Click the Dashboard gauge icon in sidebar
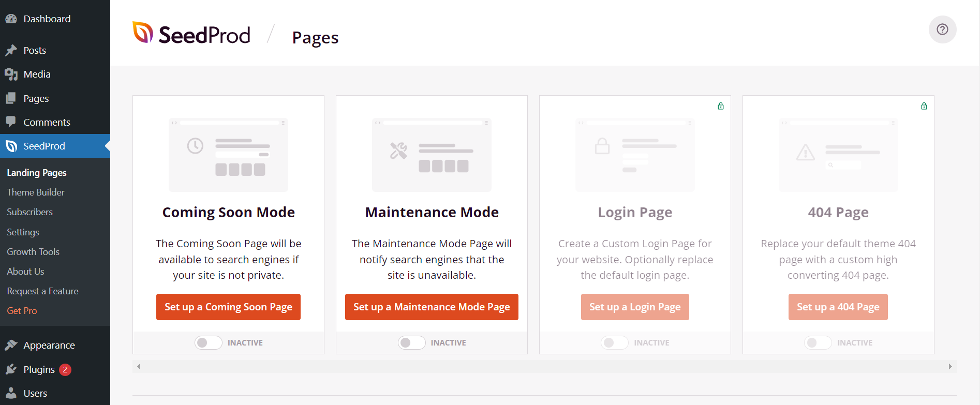Viewport: 980px width, 405px height. tap(11, 19)
